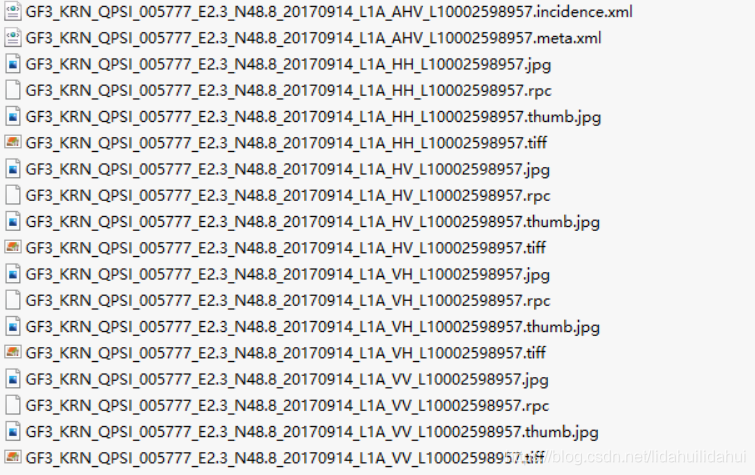
Task: Click the HH .jpg image file icon
Action: coord(13,64)
